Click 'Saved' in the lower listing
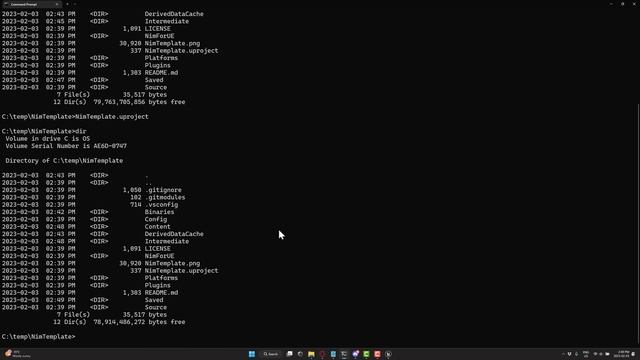The image size is (640, 360). tap(153, 300)
